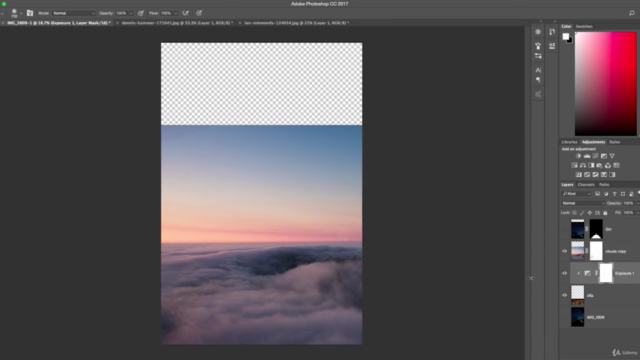Open the brush Mode dropdown
The width and height of the screenshot is (640, 360).
point(73,13)
